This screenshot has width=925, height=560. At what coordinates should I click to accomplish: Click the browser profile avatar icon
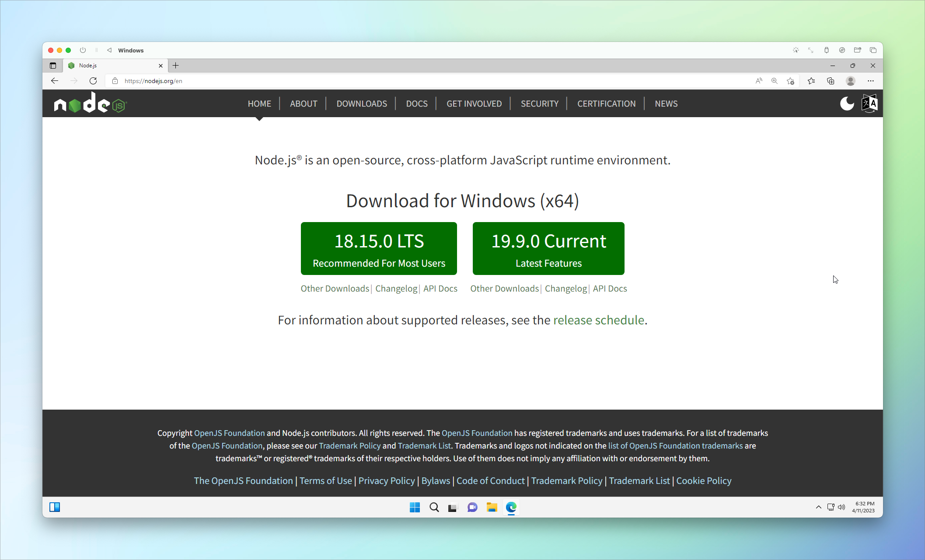click(851, 81)
